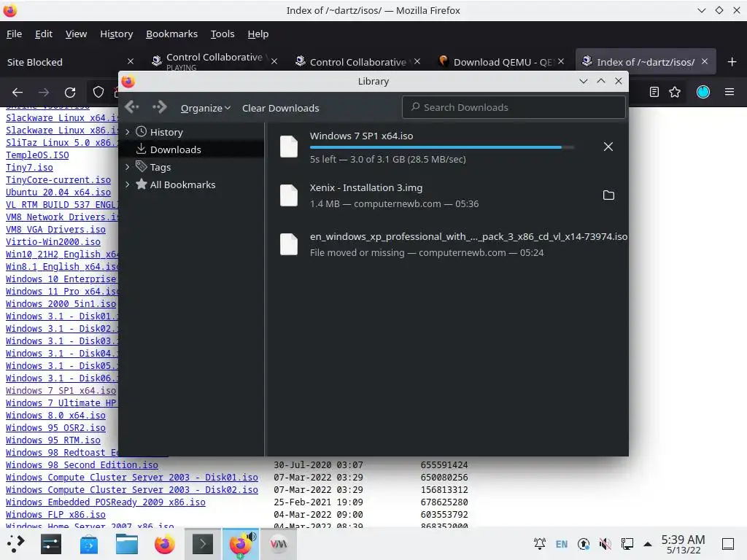The image size is (747, 560).
Task: Close the Index of /~dartz/isos/ tab
Action: coord(705,61)
